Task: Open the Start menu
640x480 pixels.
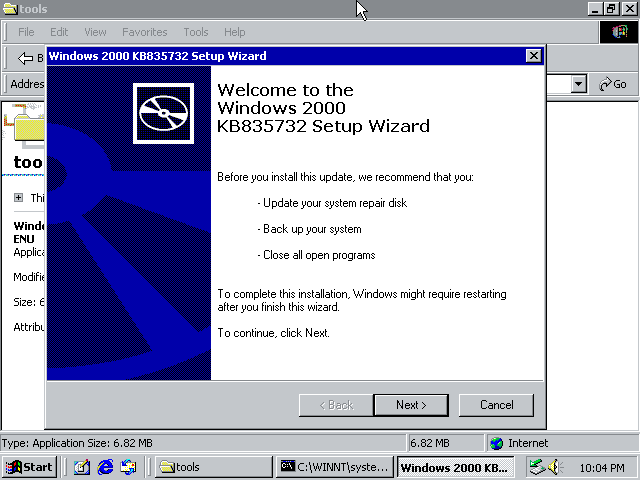Action: (29, 467)
